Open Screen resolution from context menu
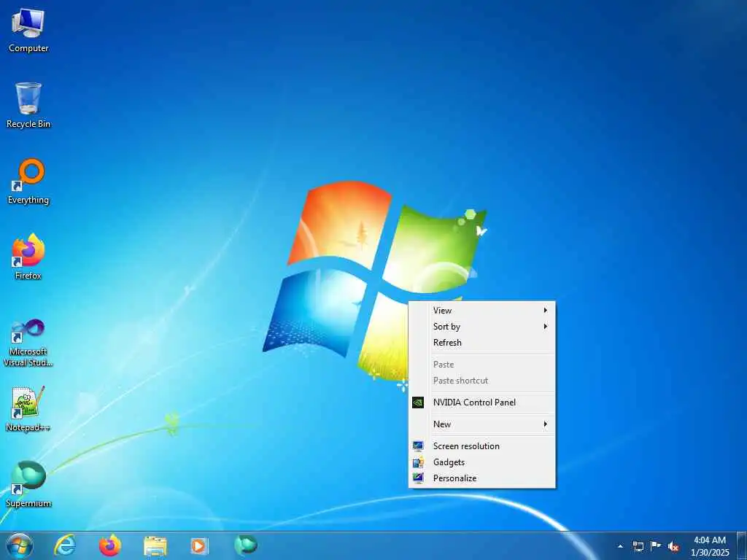The width and height of the screenshot is (747, 560). (481, 446)
